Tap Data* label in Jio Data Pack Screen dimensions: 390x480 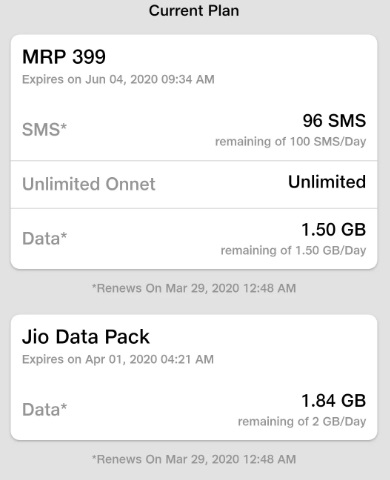pyautogui.click(x=45, y=410)
